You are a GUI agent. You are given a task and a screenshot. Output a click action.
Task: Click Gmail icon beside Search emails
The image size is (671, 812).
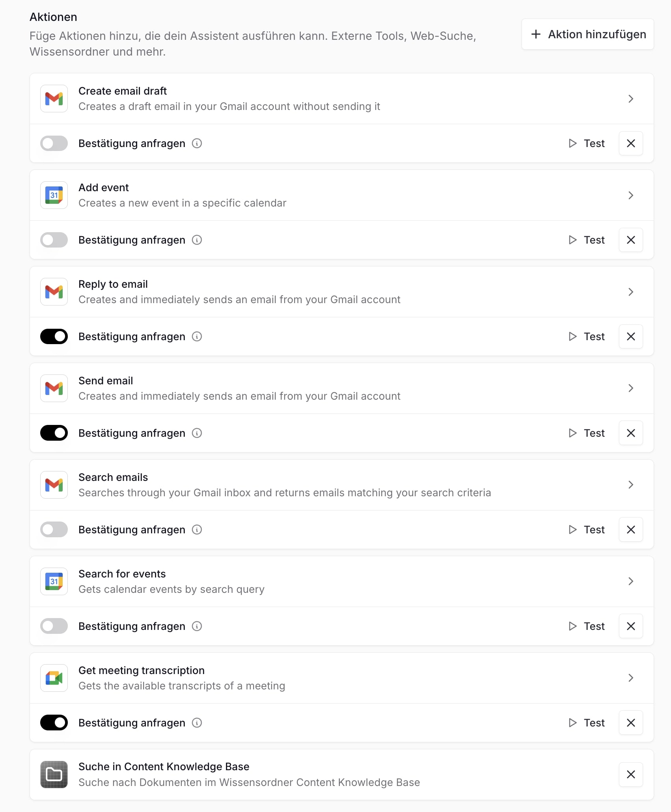(54, 485)
